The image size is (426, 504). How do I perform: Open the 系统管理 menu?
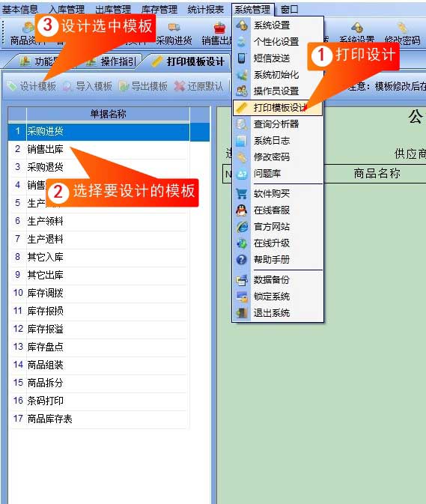252,10
